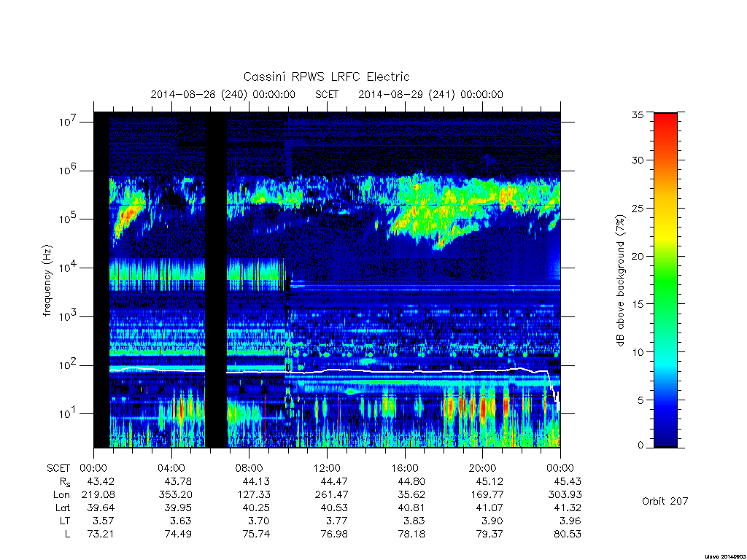Click the Rs value '44.47'
This screenshot has height=560, width=747.
pyautogui.click(x=334, y=481)
